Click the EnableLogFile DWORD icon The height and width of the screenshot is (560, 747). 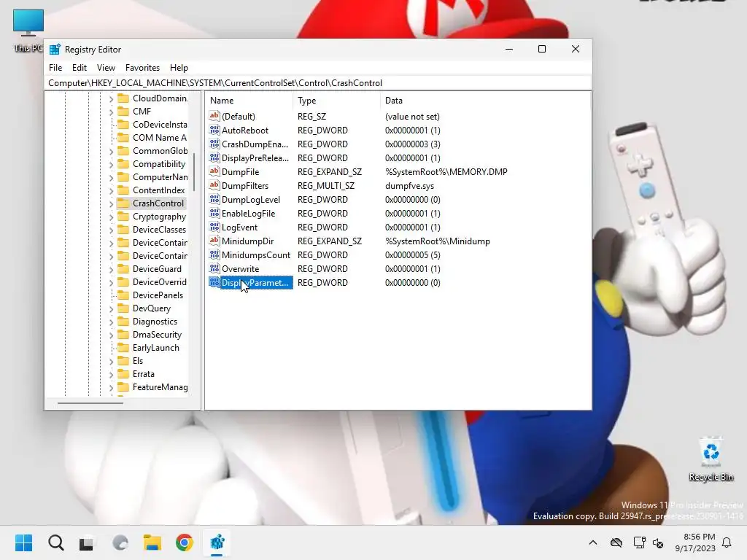point(214,213)
